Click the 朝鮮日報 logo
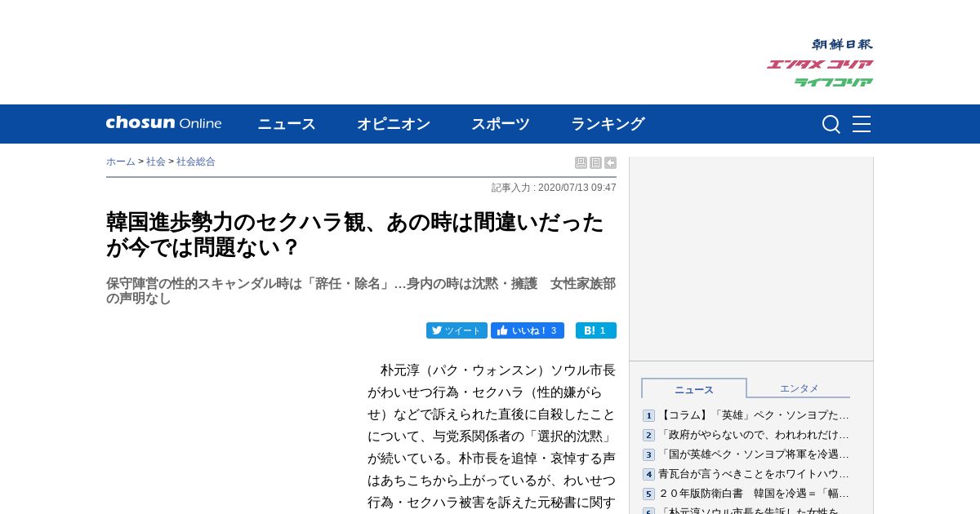The width and height of the screenshot is (980, 514). (x=842, y=45)
